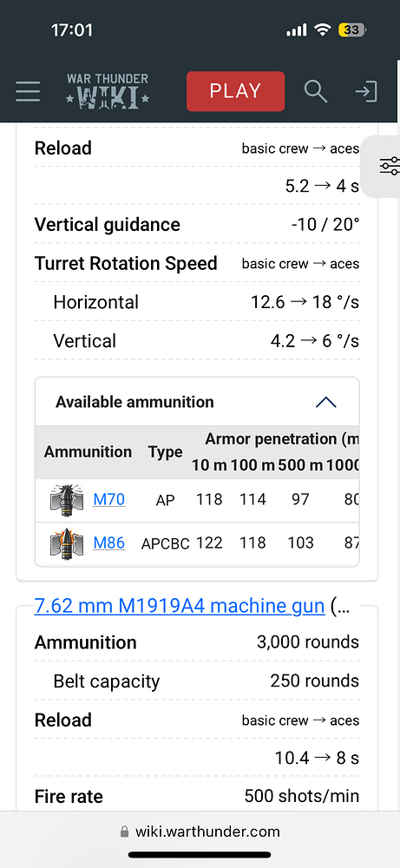Tap the War Thunder Wiki logo
Image resolution: width=400 pixels, height=868 pixels.
click(108, 91)
